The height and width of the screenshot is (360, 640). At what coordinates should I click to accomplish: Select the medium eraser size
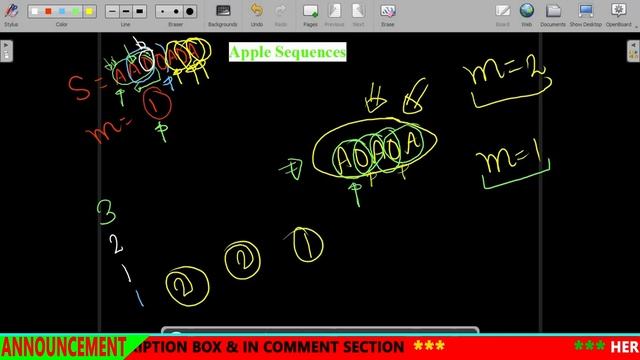(176, 11)
